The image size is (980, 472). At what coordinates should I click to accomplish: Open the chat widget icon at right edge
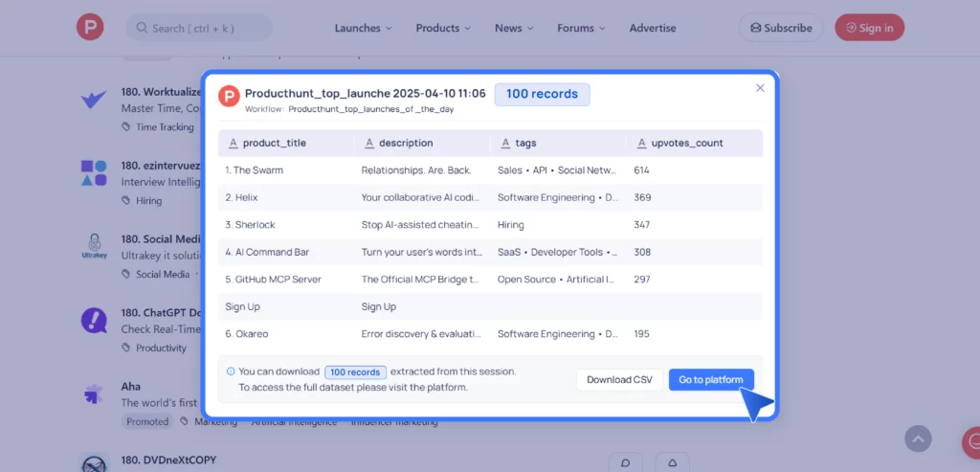[972, 442]
